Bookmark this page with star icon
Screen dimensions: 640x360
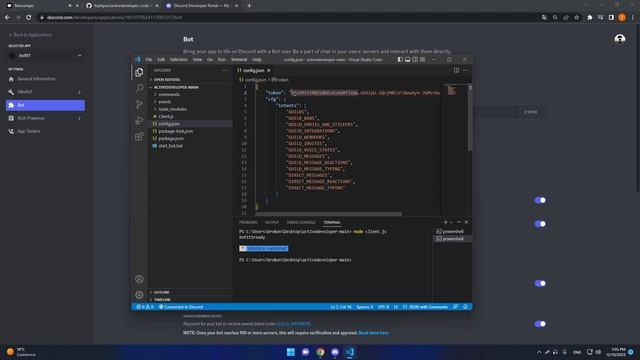[x=577, y=18]
